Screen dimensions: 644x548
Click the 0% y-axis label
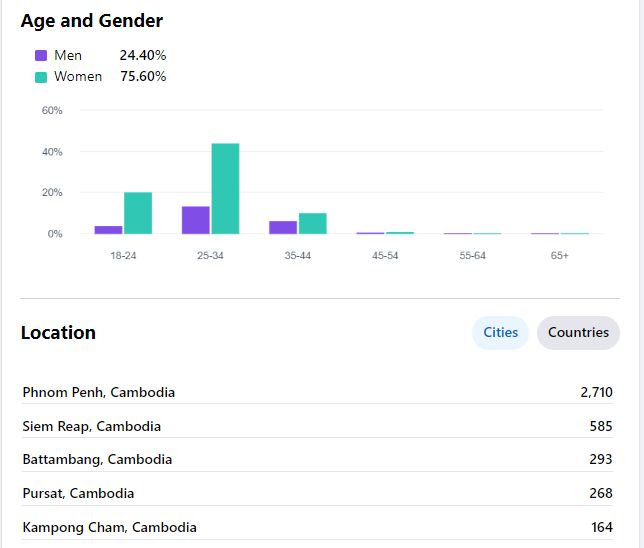pyautogui.click(x=55, y=234)
